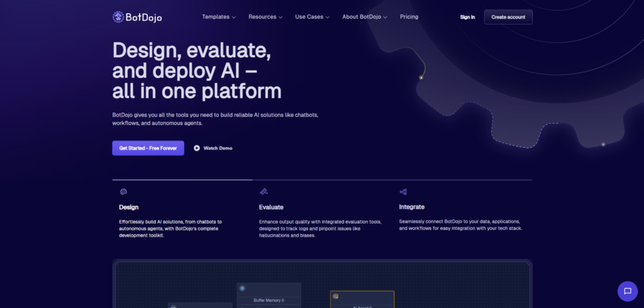Click the Design description text
This screenshot has height=308, width=644.
point(170,229)
